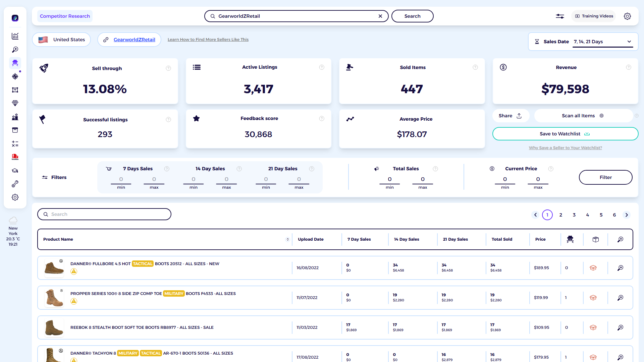Open the diamond sidebar icon
Image resolution: width=644 pixels, height=362 pixels.
15,103
